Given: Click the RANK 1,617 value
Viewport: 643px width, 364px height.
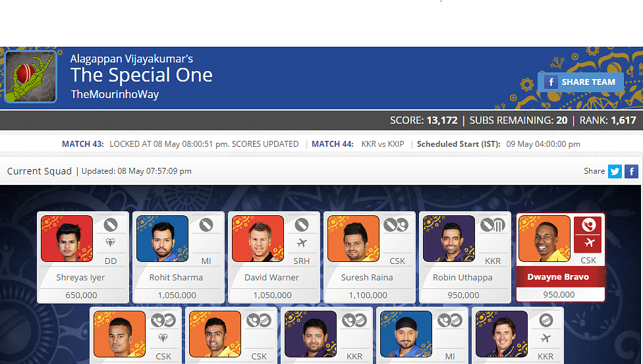Looking at the screenshot, I should (x=623, y=120).
